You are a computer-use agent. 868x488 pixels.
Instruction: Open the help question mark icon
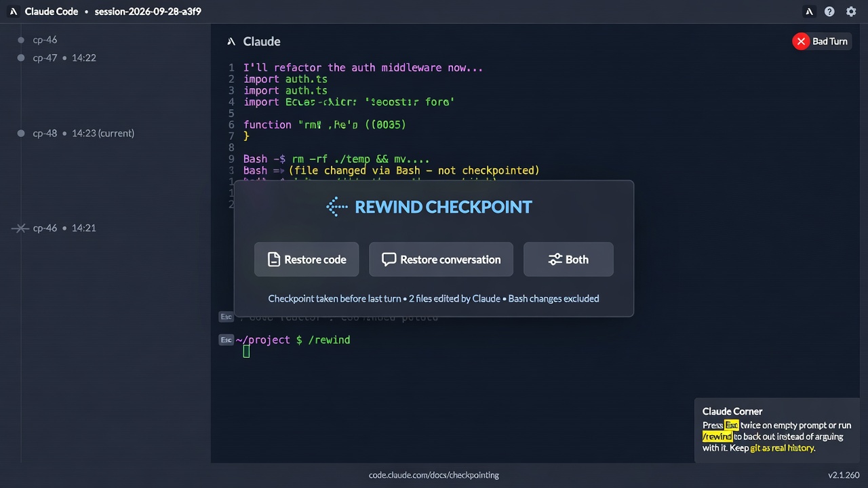coord(829,12)
